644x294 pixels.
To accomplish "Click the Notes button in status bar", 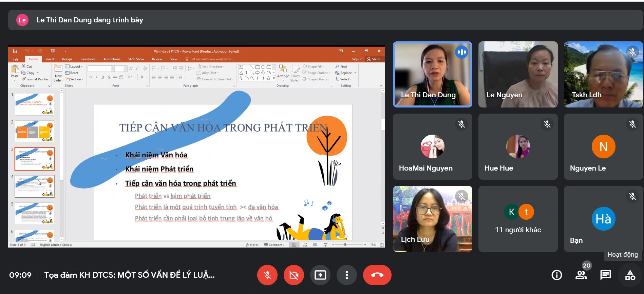I will click(252, 245).
